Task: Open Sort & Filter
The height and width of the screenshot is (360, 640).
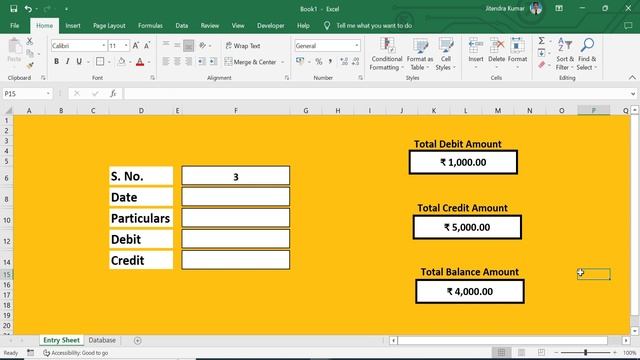Action: [x=565, y=54]
